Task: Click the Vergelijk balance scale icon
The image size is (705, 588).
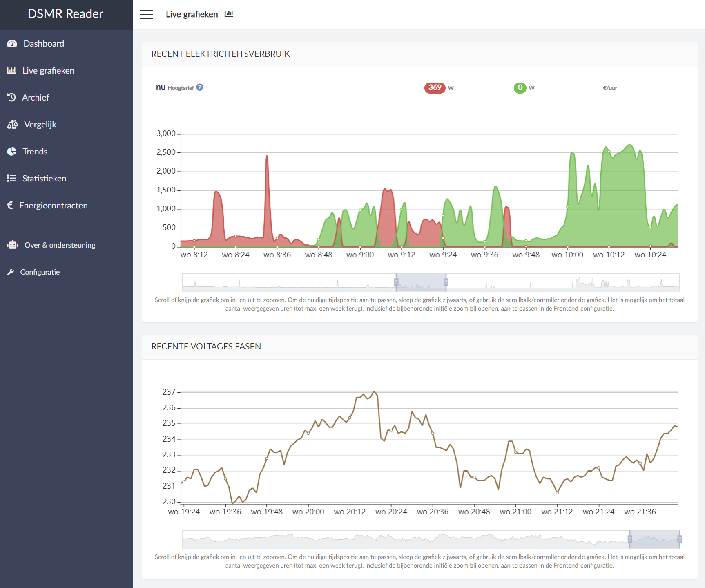Action: [x=12, y=124]
